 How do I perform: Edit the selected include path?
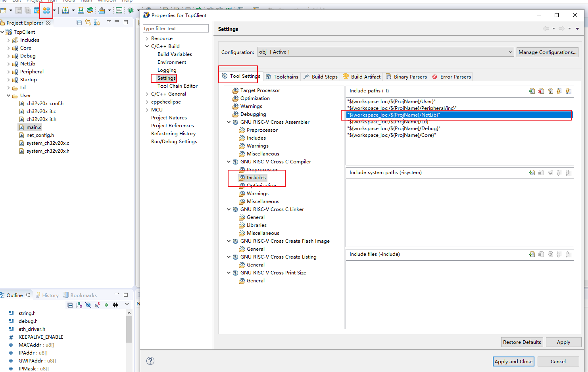coord(550,91)
